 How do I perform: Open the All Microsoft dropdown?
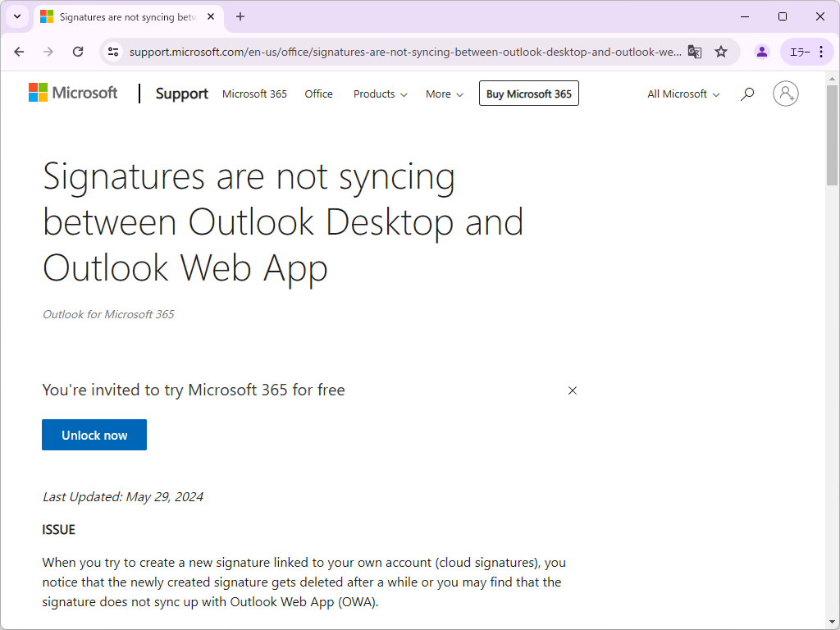[683, 94]
